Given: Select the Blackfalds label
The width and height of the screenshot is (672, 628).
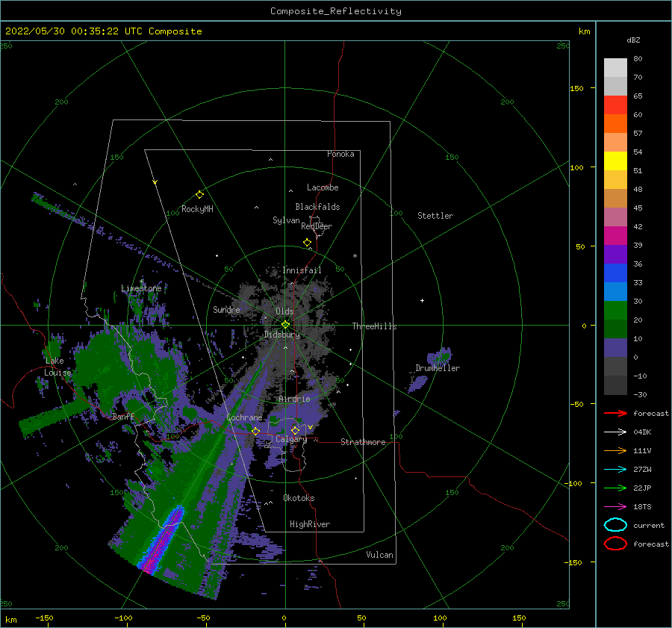Looking at the screenshot, I should [317, 207].
